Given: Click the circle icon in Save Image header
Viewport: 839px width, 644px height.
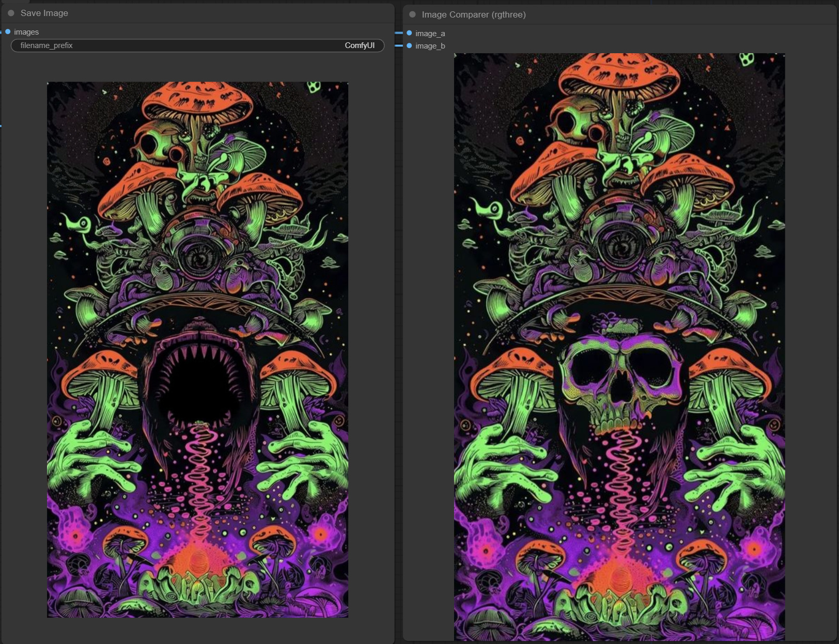Looking at the screenshot, I should click(11, 13).
